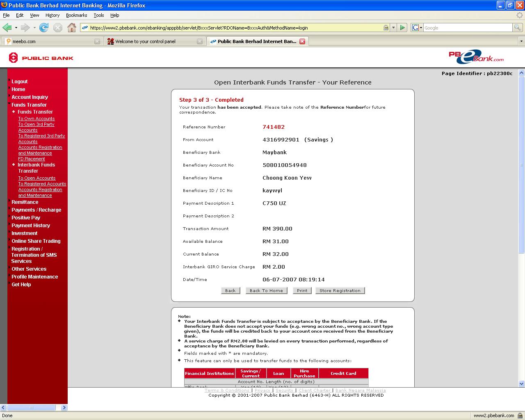Open the Google search engine selector
The image size is (525, 420).
click(x=417, y=27)
